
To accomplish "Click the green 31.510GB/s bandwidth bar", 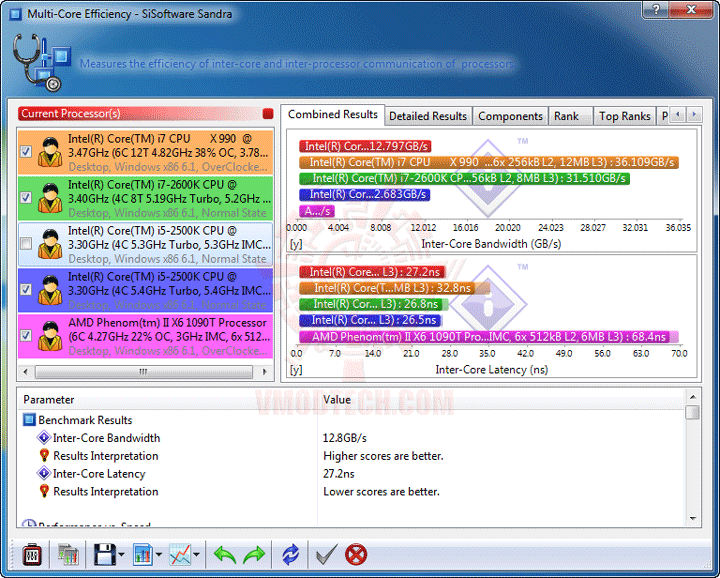I will [464, 178].
